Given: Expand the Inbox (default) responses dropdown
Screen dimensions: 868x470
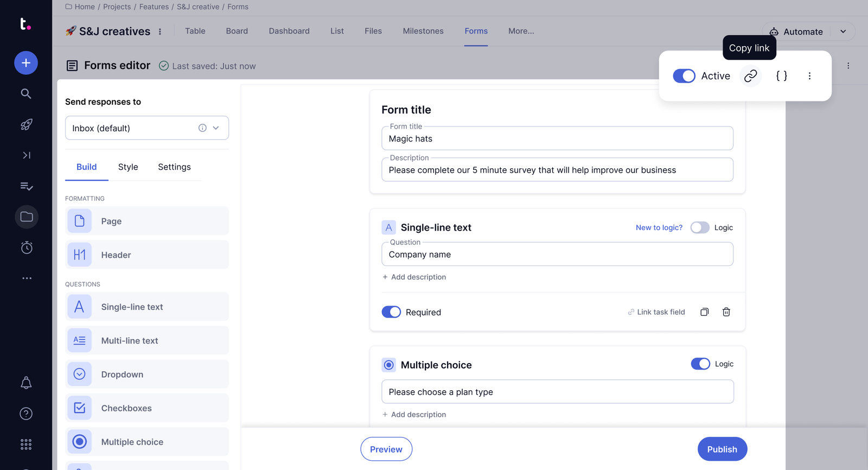Looking at the screenshot, I should pos(216,128).
